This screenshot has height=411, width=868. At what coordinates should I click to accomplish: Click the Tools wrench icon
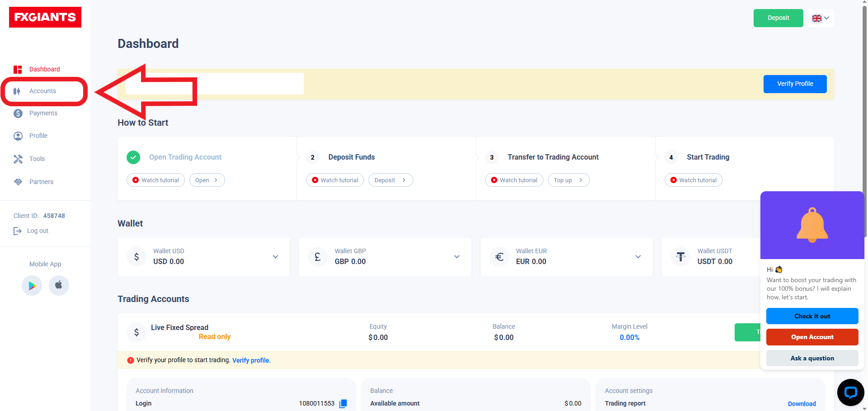pos(18,159)
